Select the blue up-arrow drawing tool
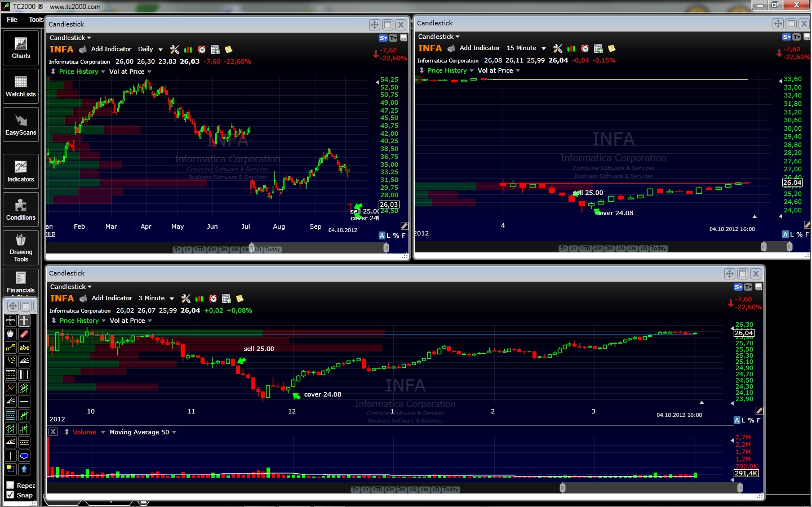The width and height of the screenshot is (812, 507). pos(24,469)
